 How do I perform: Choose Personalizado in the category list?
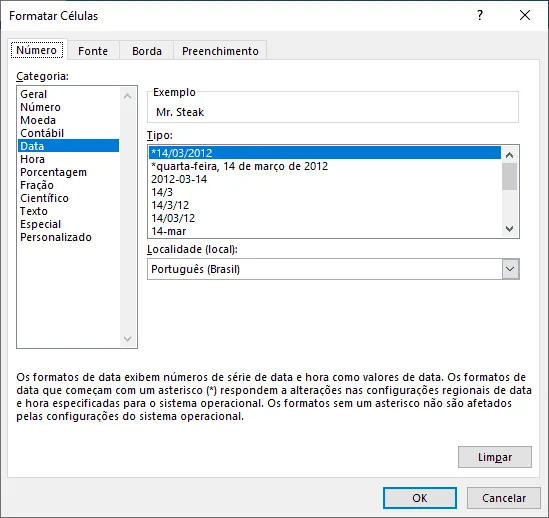click(x=56, y=237)
